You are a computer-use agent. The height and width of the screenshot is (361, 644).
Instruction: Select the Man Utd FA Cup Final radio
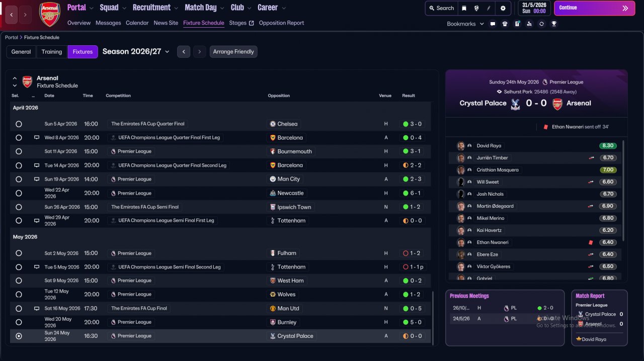tap(19, 308)
